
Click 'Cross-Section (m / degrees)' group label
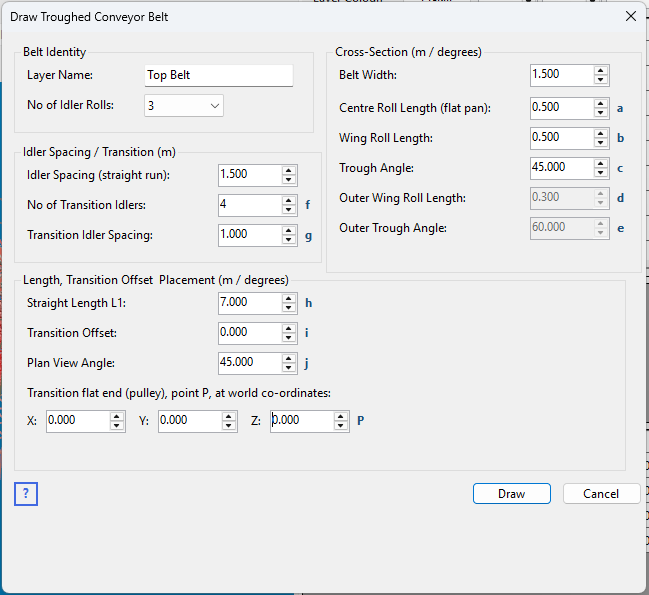[408, 52]
